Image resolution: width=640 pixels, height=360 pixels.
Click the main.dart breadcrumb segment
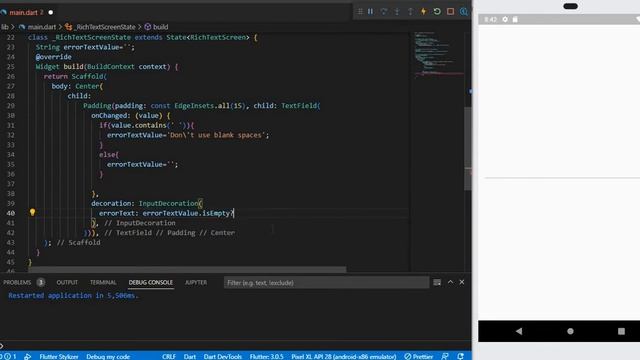tap(42, 27)
